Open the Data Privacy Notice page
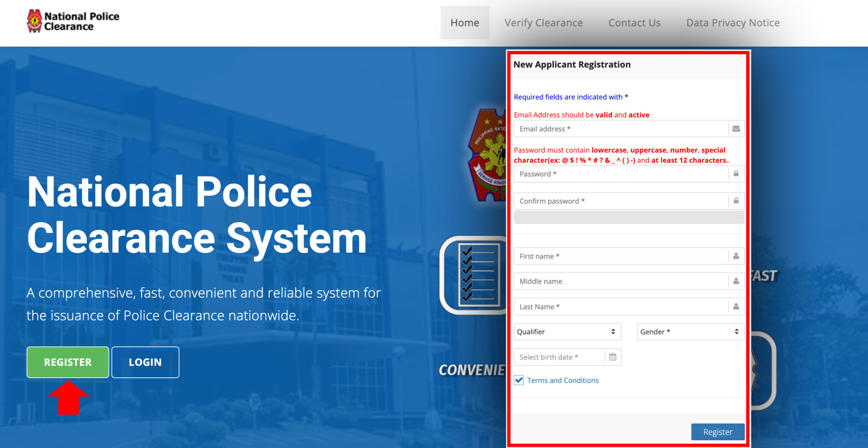The image size is (868, 448). (x=733, y=22)
